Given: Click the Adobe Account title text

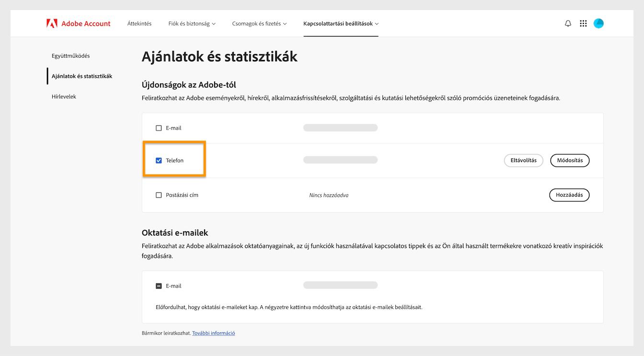Looking at the screenshot, I should [86, 24].
